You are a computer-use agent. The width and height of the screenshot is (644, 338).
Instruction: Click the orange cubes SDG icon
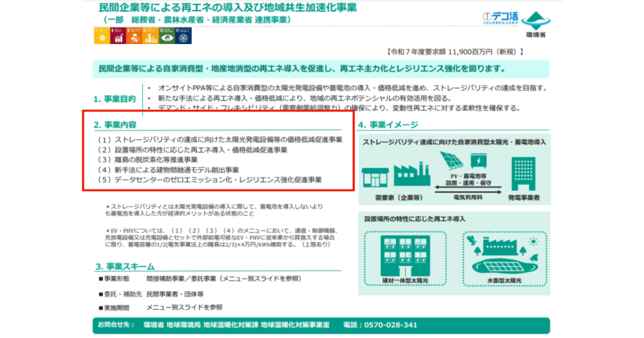pos(135,36)
